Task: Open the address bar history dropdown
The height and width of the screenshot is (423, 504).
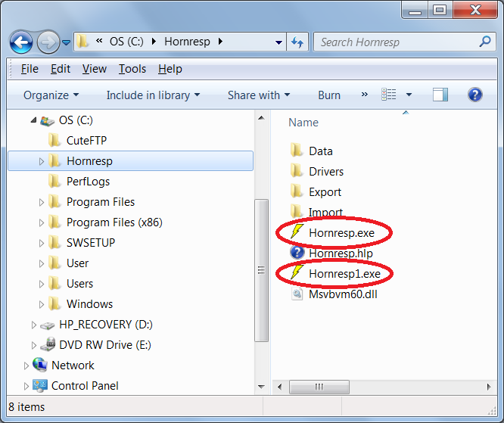Action: (x=278, y=42)
